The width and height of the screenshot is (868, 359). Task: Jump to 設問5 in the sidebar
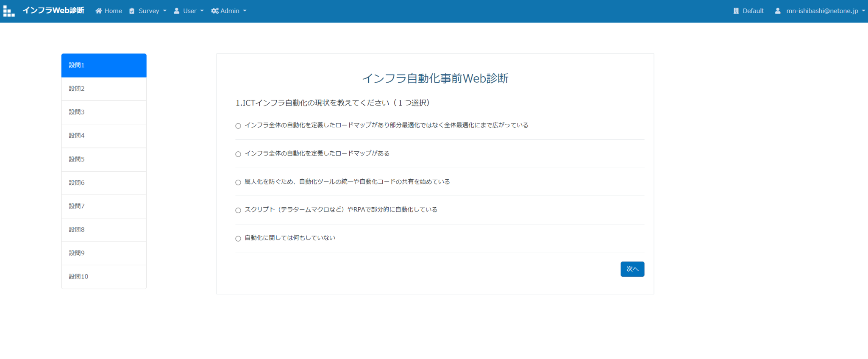(x=104, y=159)
